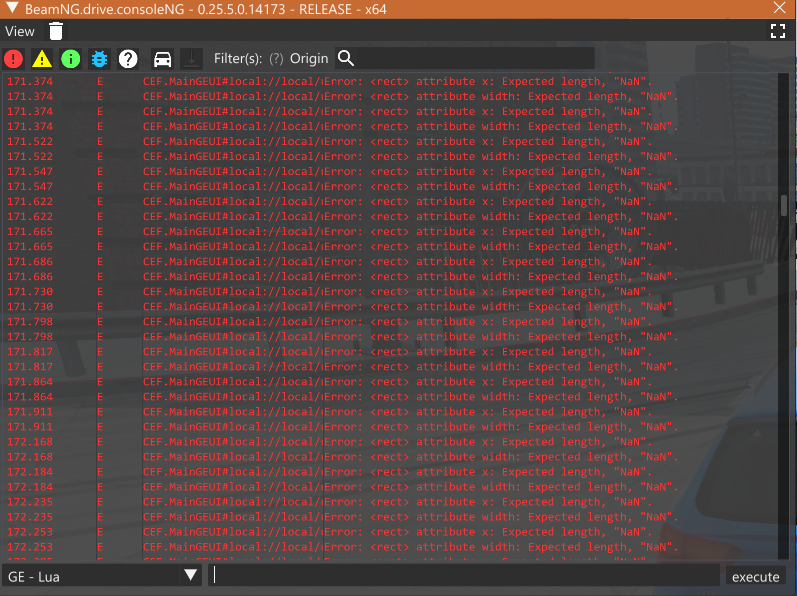Select the 171.522 attribute x error row

[391, 141]
